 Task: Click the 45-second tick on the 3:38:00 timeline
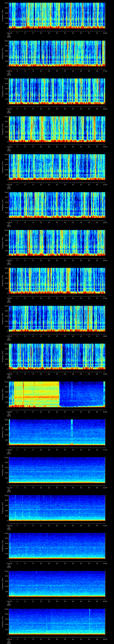click(81, 374)
